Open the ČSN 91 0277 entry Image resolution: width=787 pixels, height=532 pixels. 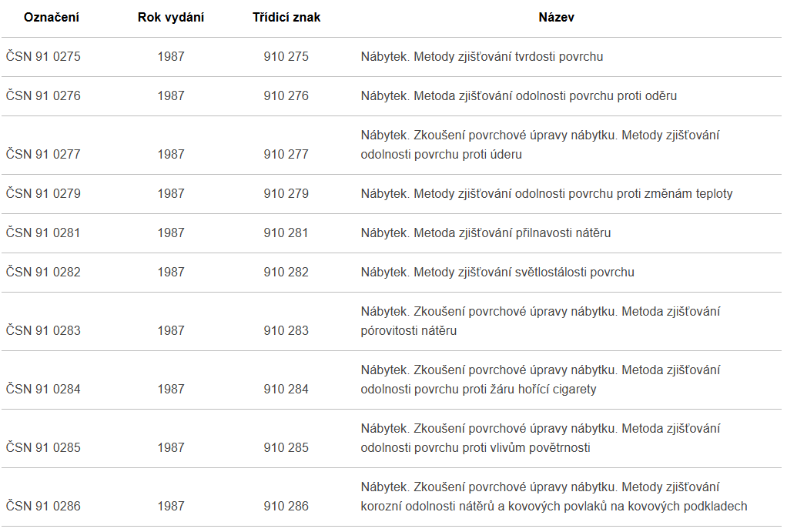(x=43, y=155)
